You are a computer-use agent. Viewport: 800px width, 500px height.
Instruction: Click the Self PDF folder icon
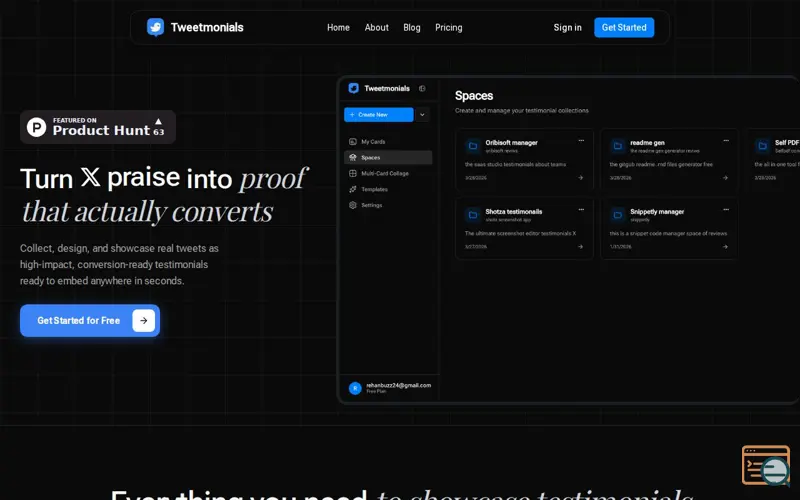(x=763, y=146)
